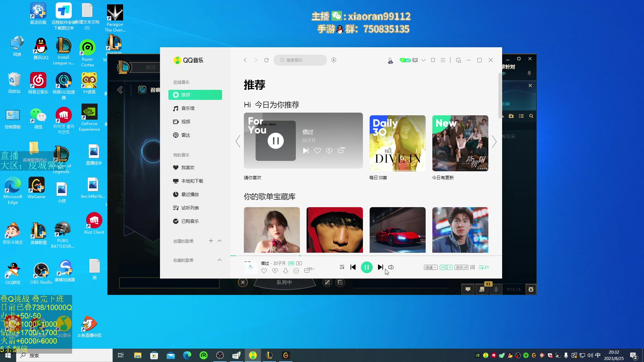Open the play queue showing 21
Image resolution: width=644 pixels, height=362 pixels.
[484, 267]
